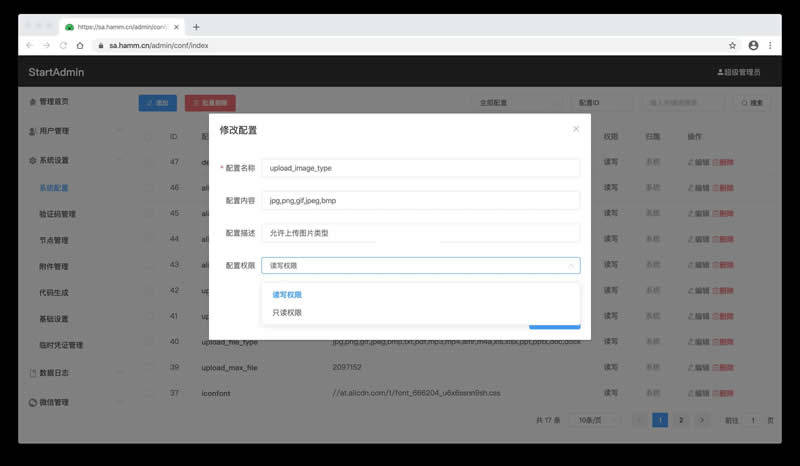Close the sa.hamm.cn browser tab
The height and width of the screenshot is (466, 800).
(x=177, y=27)
